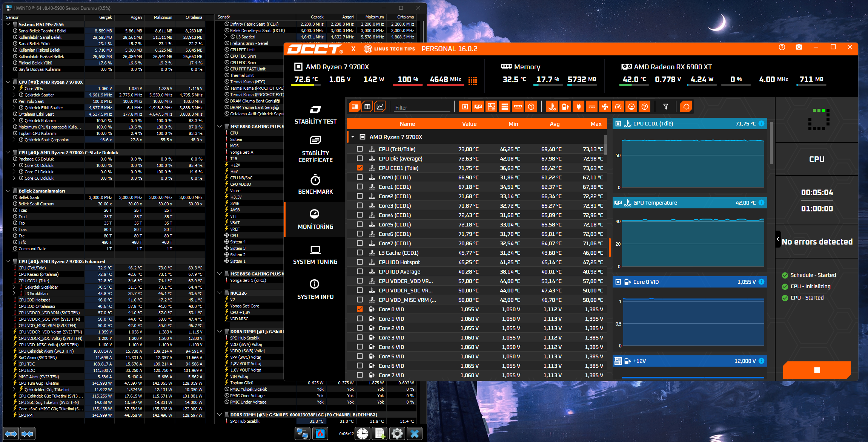
Task: Toggle GPU sensors filter icon in OCCT toolbar
Action: click(x=478, y=107)
